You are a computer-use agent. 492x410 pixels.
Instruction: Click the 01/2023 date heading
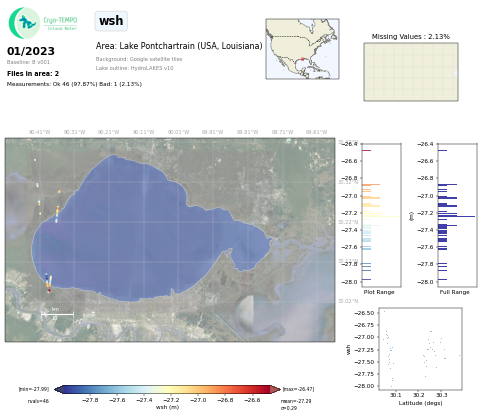pos(31,51)
